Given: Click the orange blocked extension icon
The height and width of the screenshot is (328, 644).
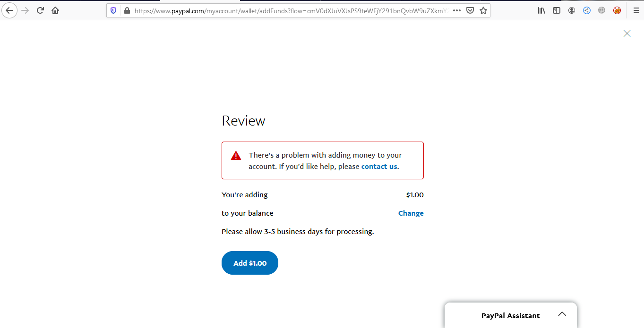Looking at the screenshot, I should point(617,10).
